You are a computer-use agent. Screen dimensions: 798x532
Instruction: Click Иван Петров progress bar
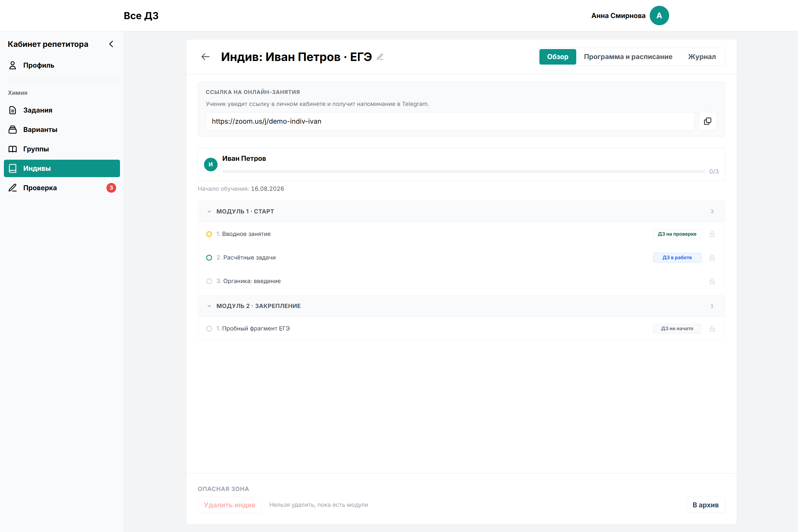(464, 172)
